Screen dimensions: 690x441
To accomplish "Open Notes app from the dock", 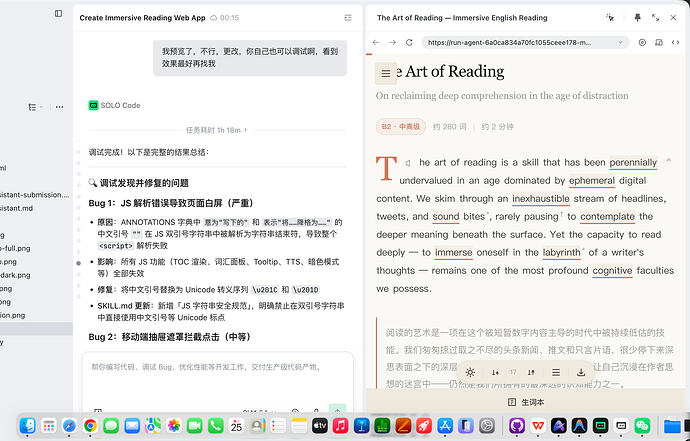I will point(299,426).
